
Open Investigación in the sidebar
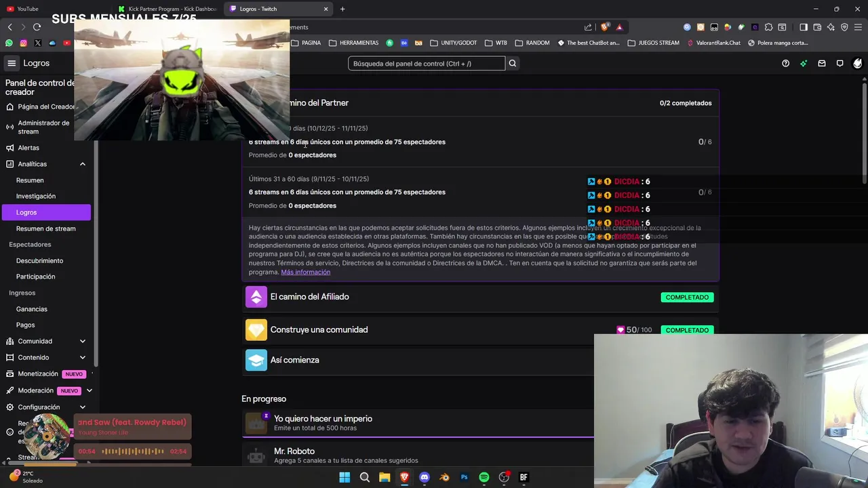click(x=36, y=197)
